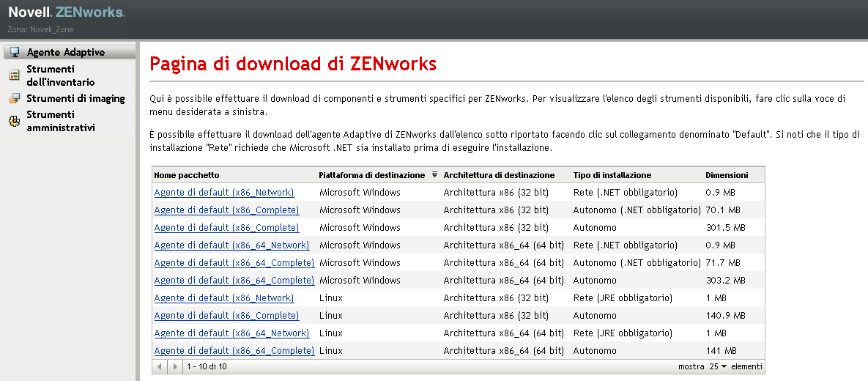The image size is (868, 381).
Task: Open the 'mostra 25' items-per-page dropdown
Action: pos(717,366)
